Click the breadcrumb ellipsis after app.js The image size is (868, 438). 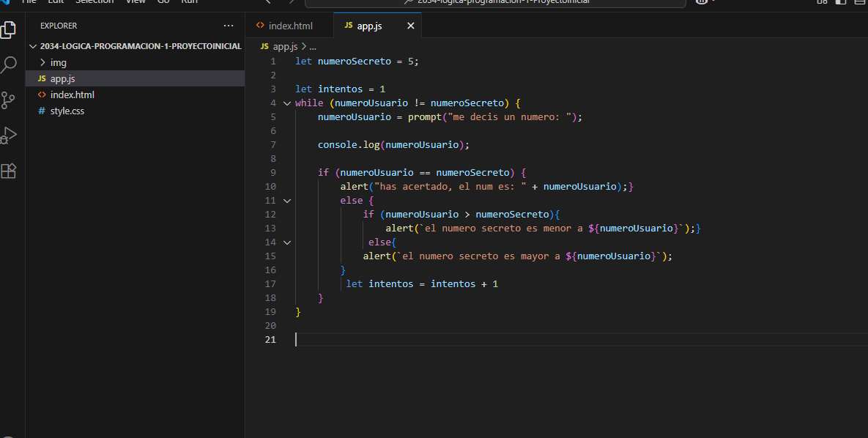click(313, 47)
